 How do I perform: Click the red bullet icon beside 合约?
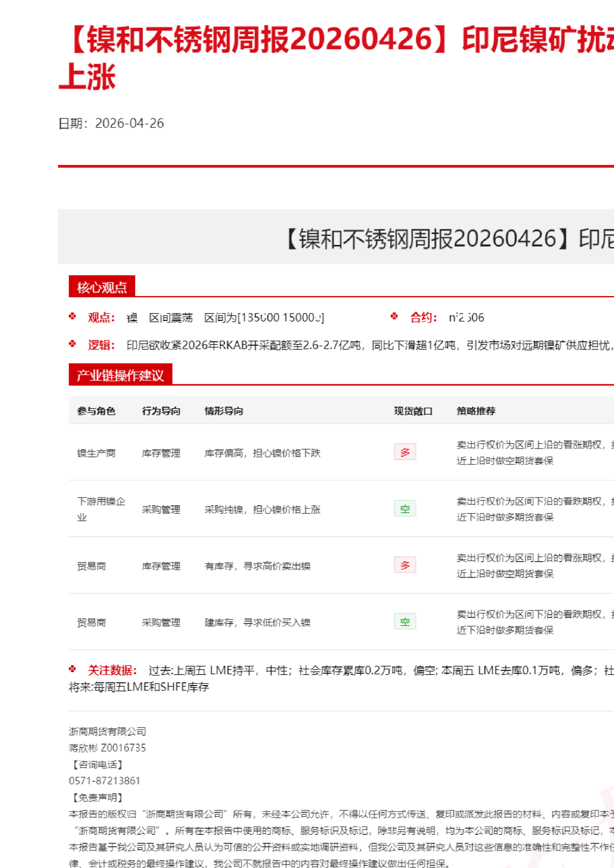394,316
